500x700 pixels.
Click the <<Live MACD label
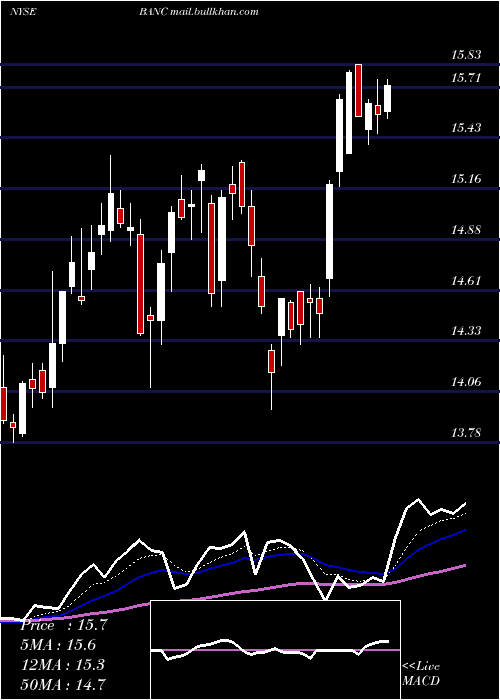421,673
